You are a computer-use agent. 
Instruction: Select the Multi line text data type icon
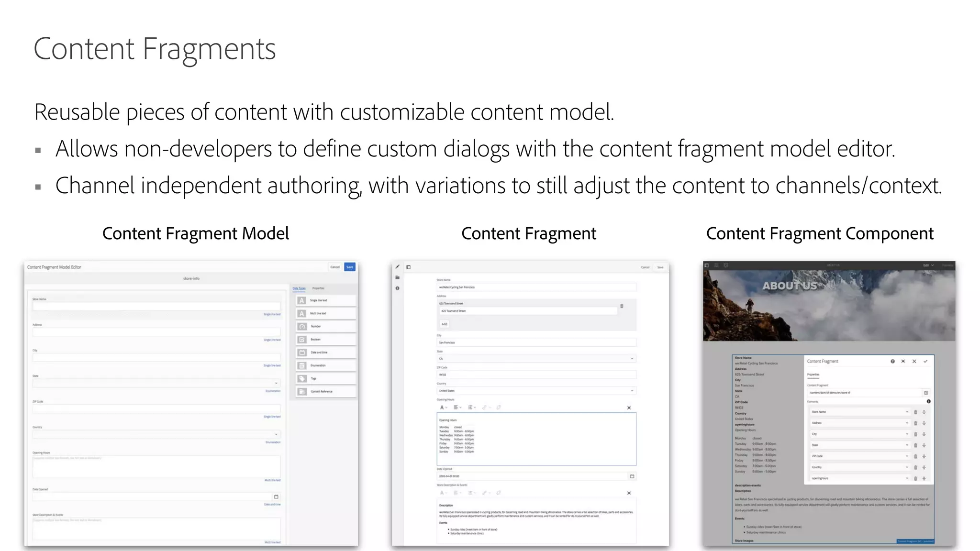(x=302, y=313)
